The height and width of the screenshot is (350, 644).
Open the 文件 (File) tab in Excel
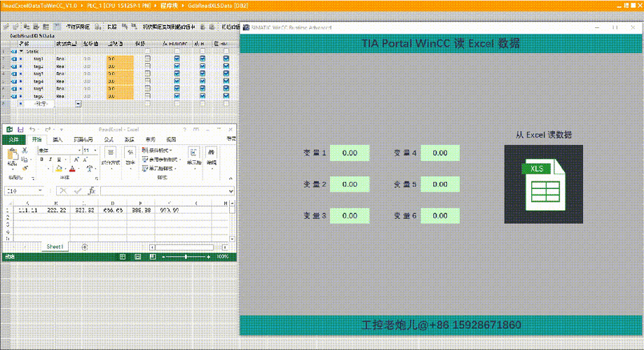13,139
